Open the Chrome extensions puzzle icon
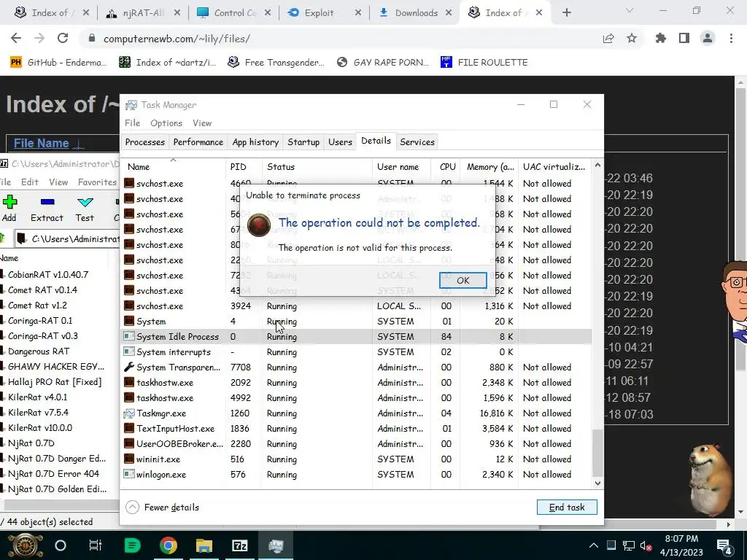This screenshot has width=747, height=560. (661, 38)
